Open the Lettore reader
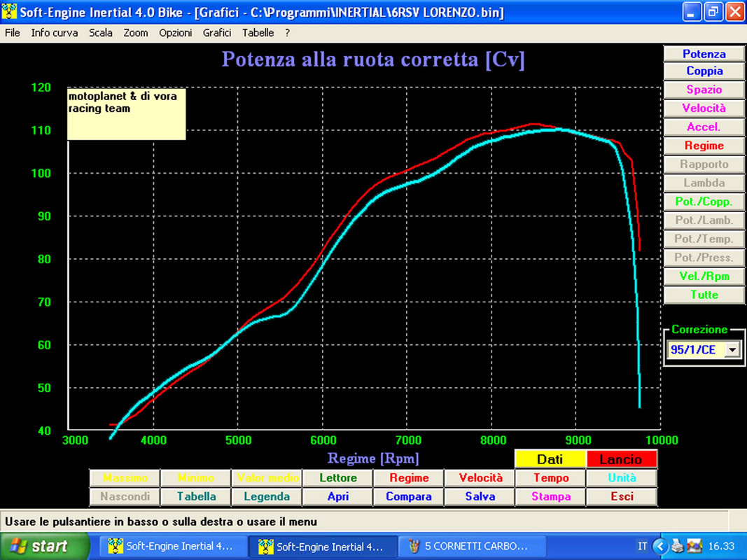 337,477
